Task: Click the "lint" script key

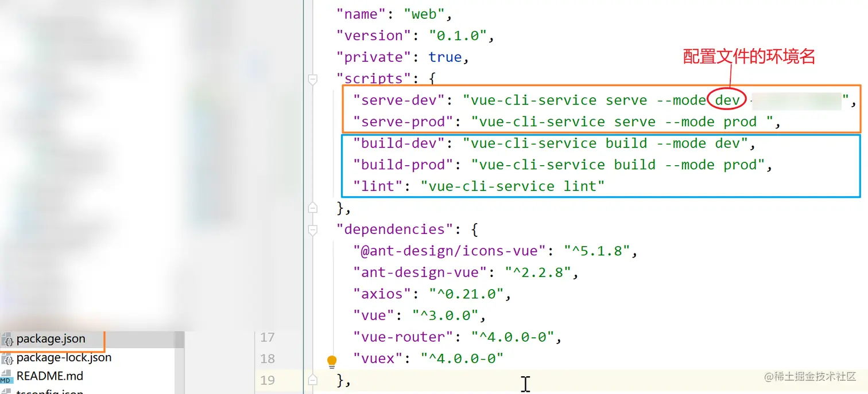Action: [x=378, y=186]
